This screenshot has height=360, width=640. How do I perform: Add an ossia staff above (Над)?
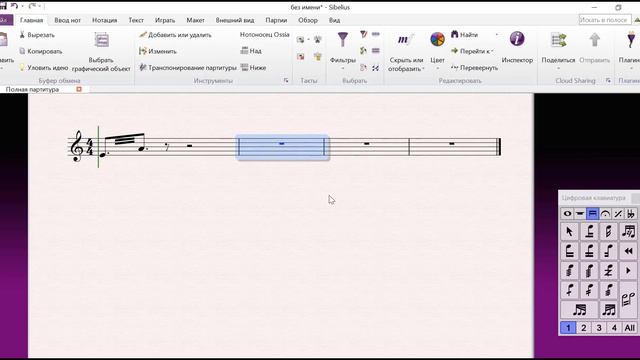click(x=251, y=51)
